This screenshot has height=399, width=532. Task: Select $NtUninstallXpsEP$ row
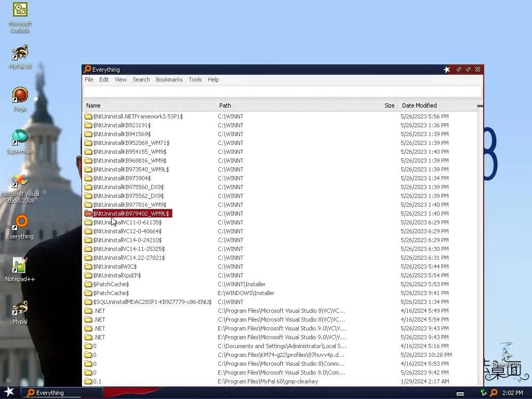coord(280,275)
